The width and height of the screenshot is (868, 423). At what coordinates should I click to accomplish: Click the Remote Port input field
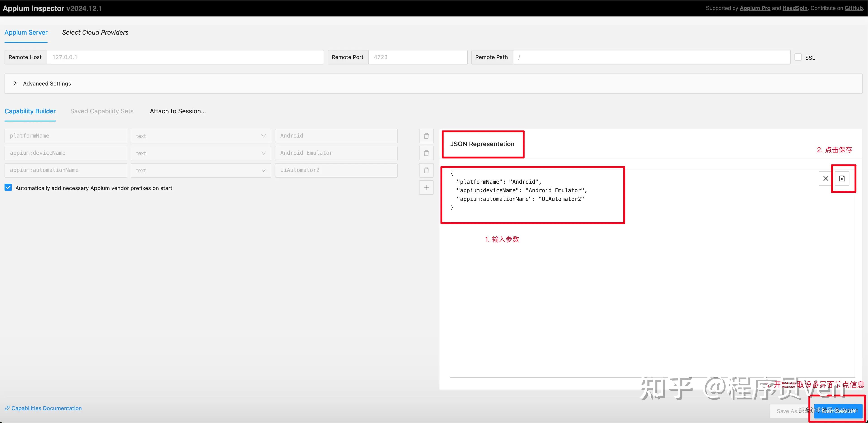pyautogui.click(x=417, y=57)
